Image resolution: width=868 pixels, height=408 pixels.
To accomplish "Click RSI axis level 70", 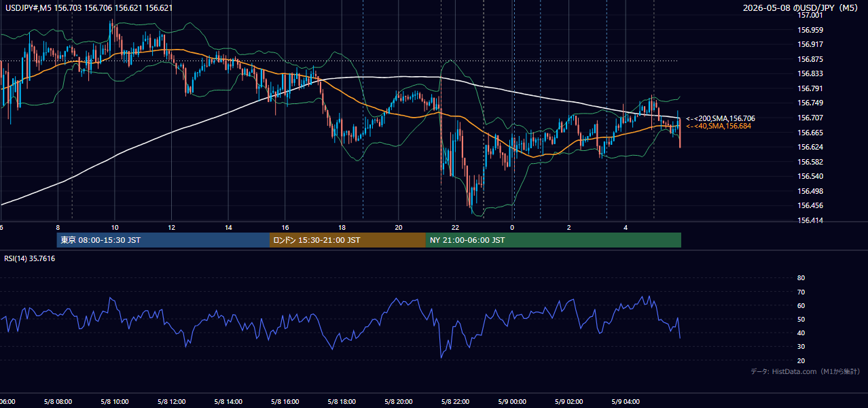I will pos(801,292).
